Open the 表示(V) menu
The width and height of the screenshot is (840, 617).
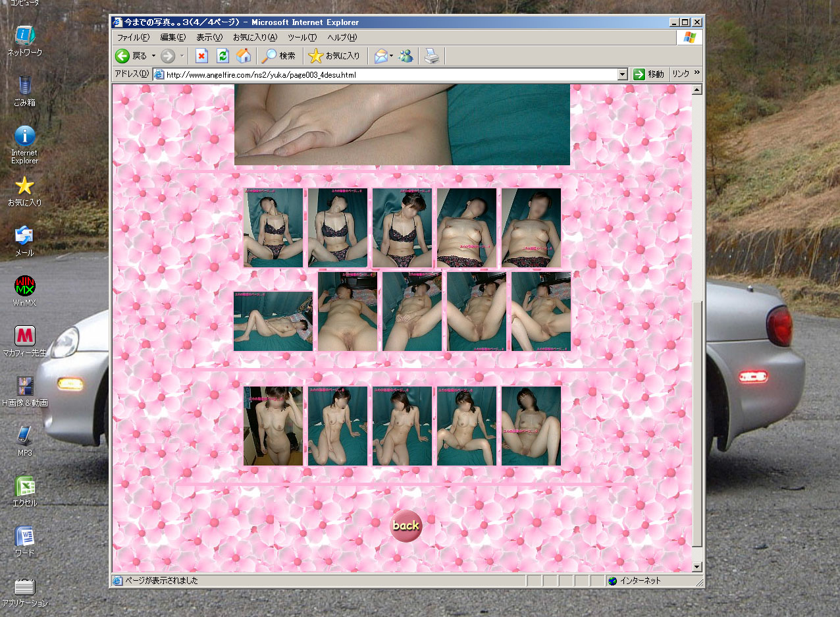pos(209,38)
